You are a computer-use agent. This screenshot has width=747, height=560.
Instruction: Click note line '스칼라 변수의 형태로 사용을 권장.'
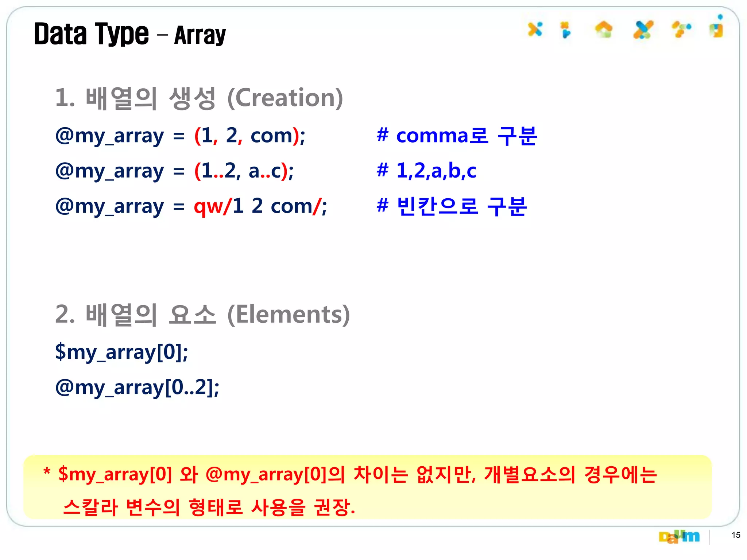pyautogui.click(x=209, y=507)
